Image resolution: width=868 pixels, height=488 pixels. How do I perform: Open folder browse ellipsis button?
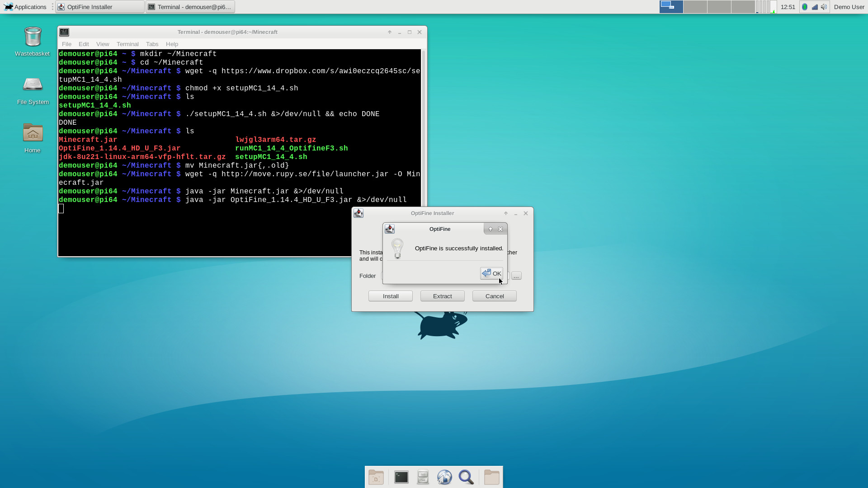[x=516, y=276]
